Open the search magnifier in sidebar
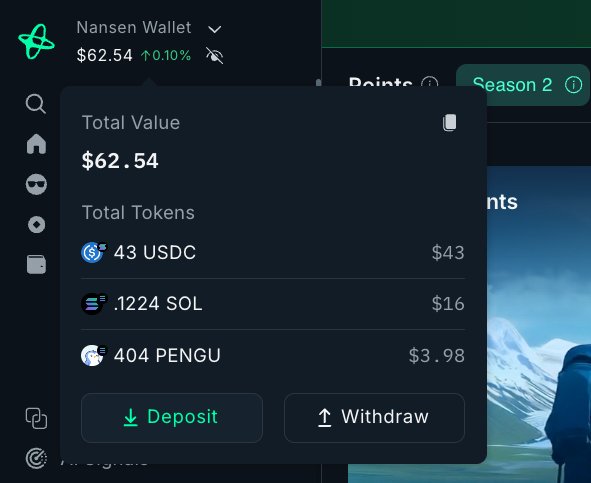591x483 pixels. click(36, 104)
